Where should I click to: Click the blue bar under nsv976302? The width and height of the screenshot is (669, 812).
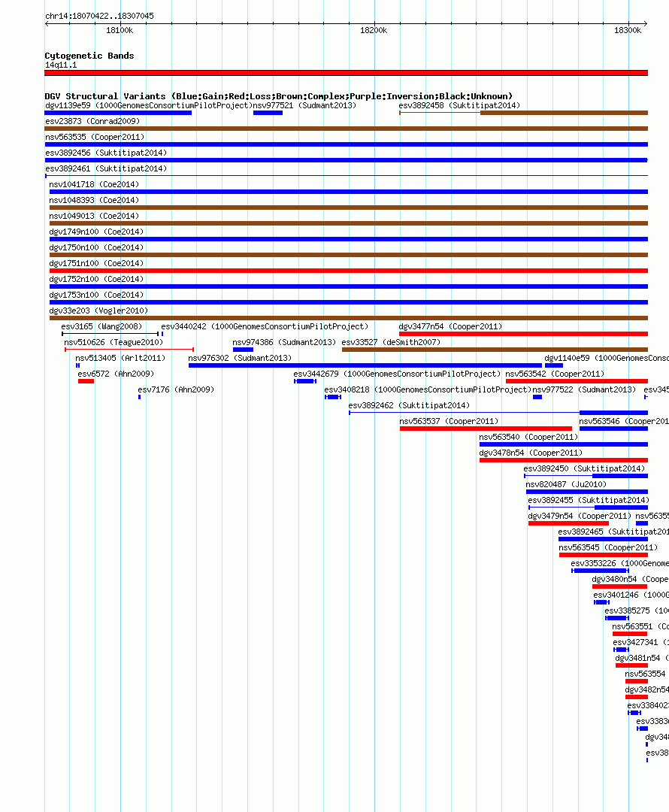(365, 365)
